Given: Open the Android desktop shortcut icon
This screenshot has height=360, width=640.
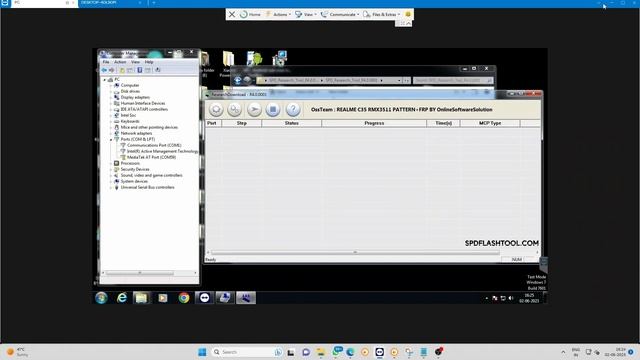Looking at the screenshot, I should (x=255, y=58).
